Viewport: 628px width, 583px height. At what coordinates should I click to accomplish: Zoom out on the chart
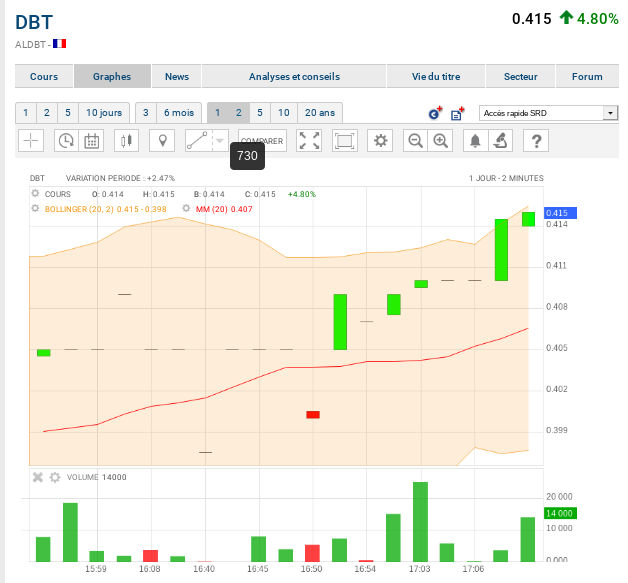tap(415, 141)
